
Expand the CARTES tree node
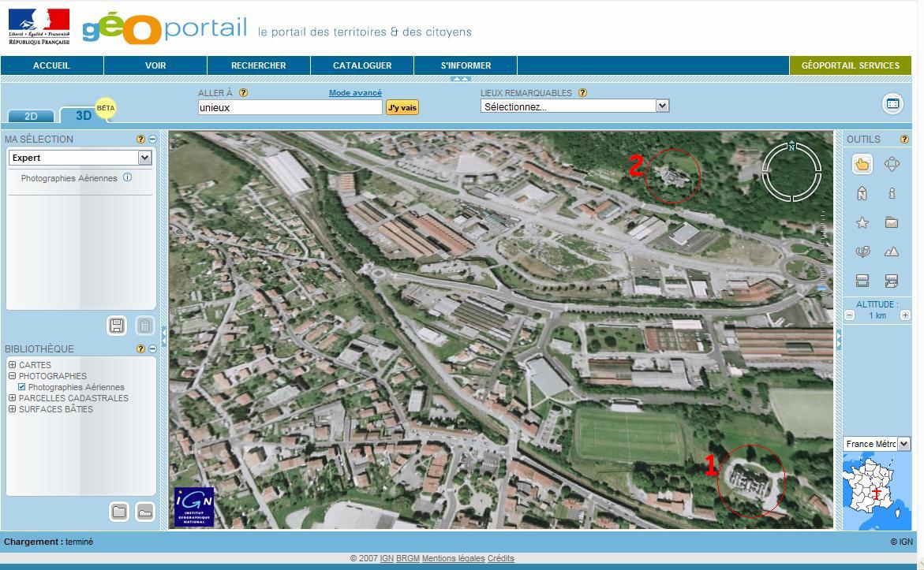coord(12,365)
